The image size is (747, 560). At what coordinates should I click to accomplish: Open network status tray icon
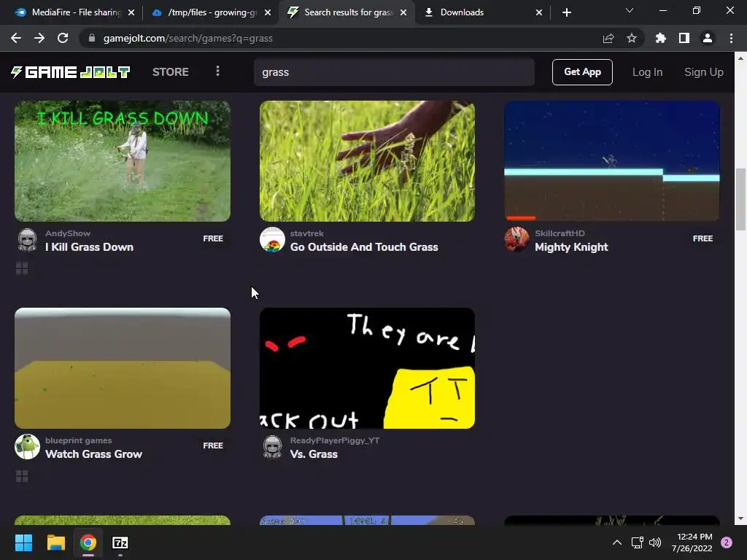tap(637, 542)
